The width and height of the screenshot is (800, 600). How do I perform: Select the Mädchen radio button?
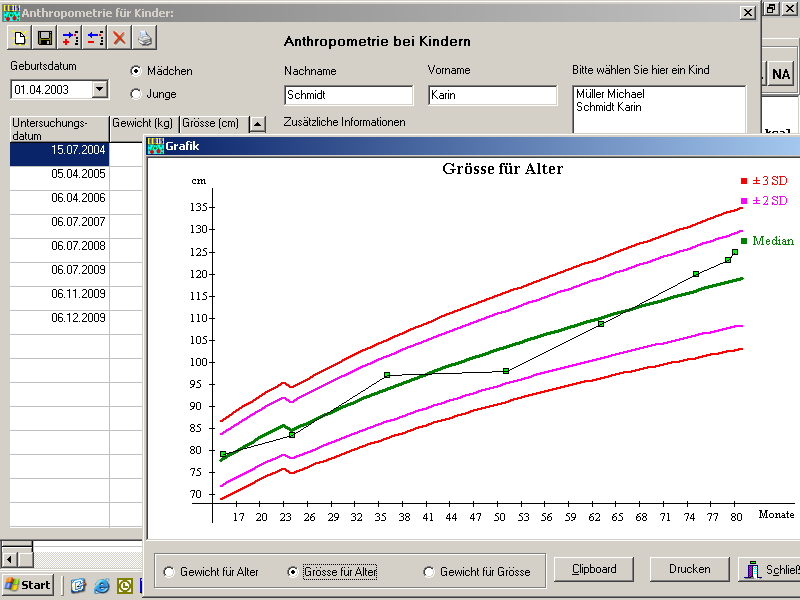tap(137, 71)
